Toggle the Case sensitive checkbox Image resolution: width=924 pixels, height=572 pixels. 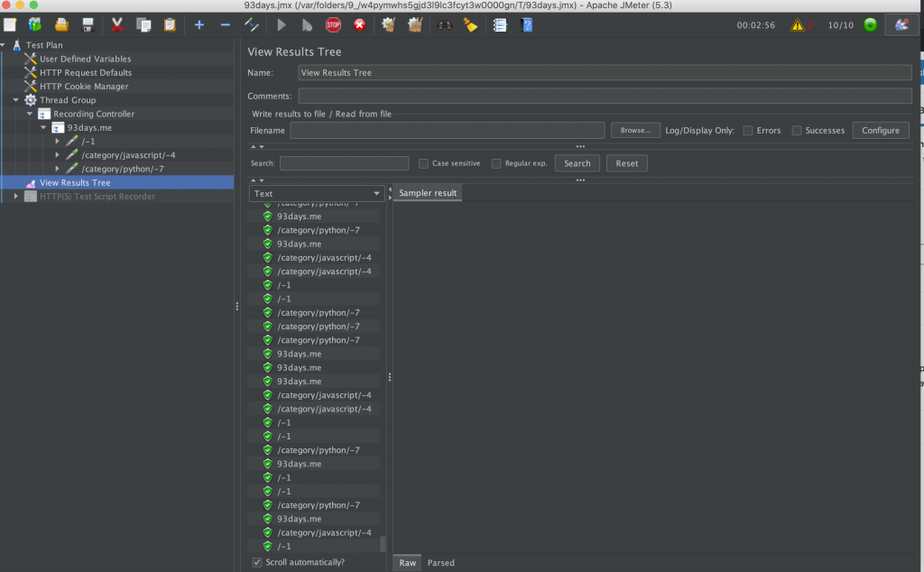423,163
